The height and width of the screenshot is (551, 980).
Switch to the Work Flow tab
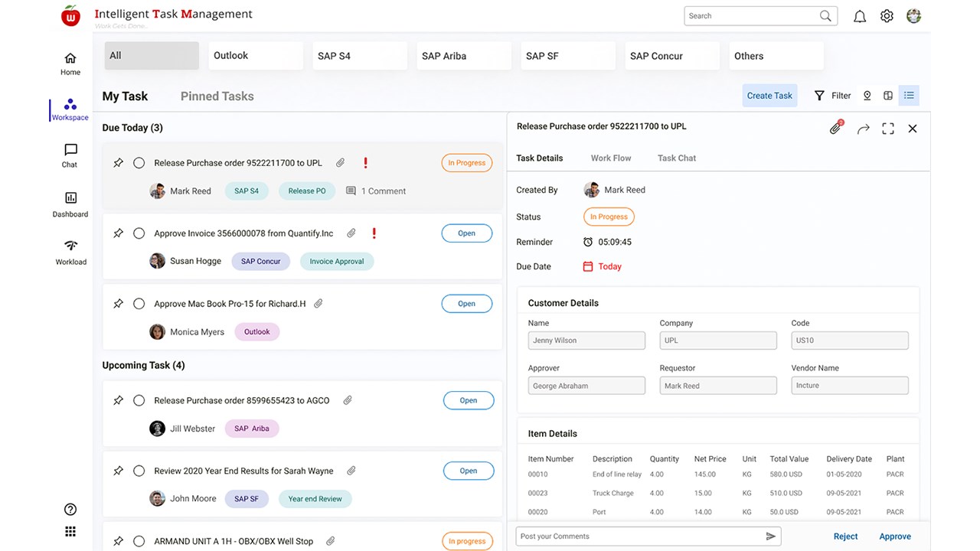(x=611, y=158)
